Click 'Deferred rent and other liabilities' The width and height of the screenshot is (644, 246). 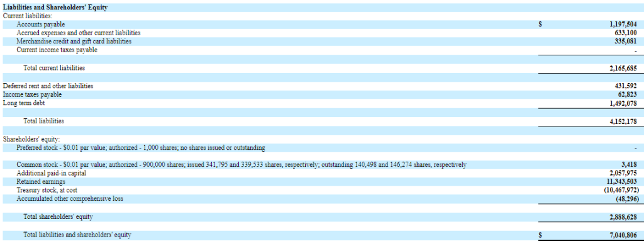pyautogui.click(x=48, y=86)
